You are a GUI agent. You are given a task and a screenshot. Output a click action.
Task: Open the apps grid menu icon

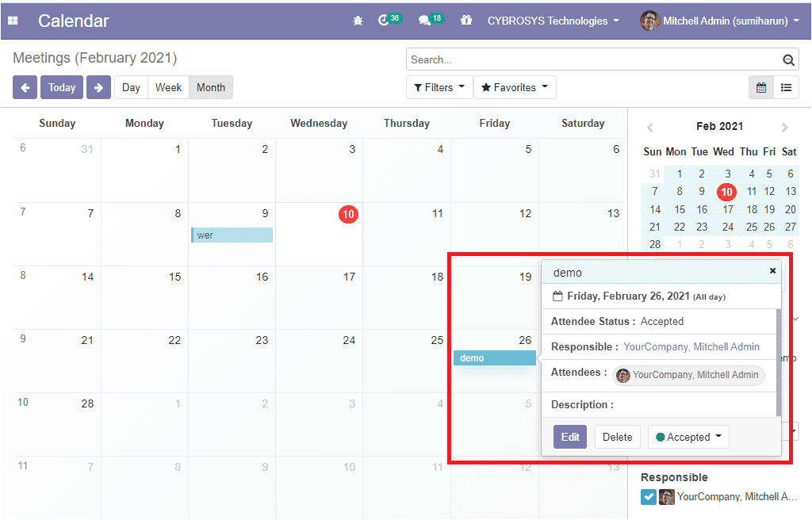pos(13,20)
